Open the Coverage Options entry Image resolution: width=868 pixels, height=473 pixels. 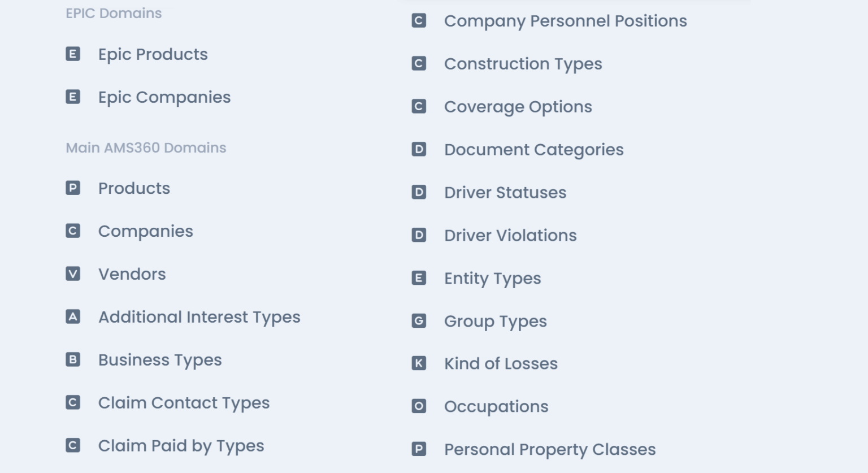(518, 107)
